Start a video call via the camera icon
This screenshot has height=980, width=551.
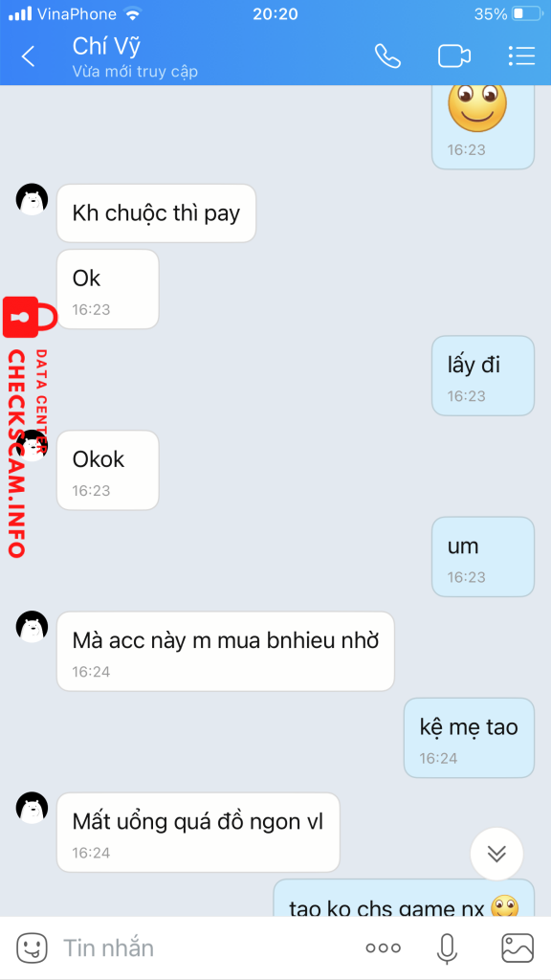click(x=454, y=56)
